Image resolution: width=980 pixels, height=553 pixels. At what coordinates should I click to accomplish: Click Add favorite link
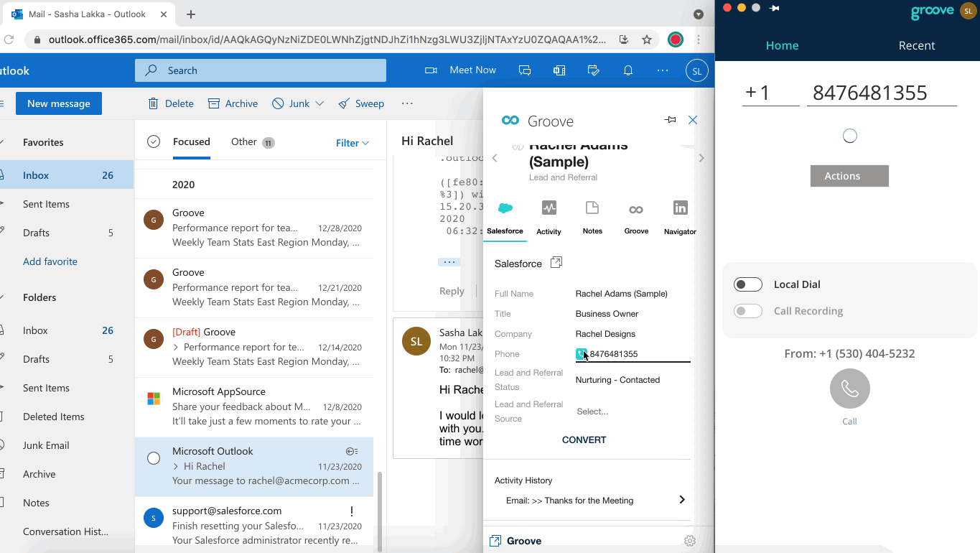coord(50,261)
